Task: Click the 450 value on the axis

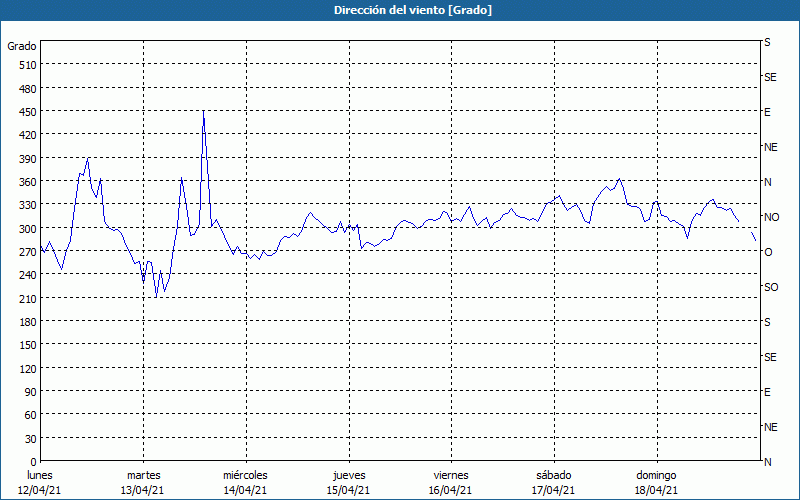Action: pyautogui.click(x=28, y=112)
